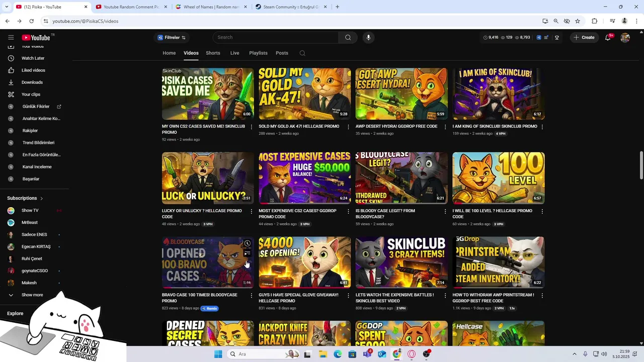Open more options for I AM KING OF SKINCLUB video
Screen dimensions: 644x362
click(x=542, y=127)
